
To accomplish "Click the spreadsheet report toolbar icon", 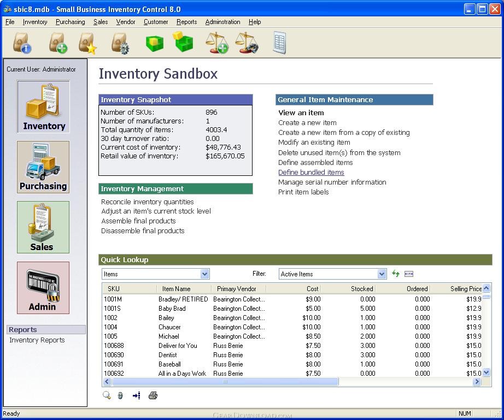I will pos(279,43).
